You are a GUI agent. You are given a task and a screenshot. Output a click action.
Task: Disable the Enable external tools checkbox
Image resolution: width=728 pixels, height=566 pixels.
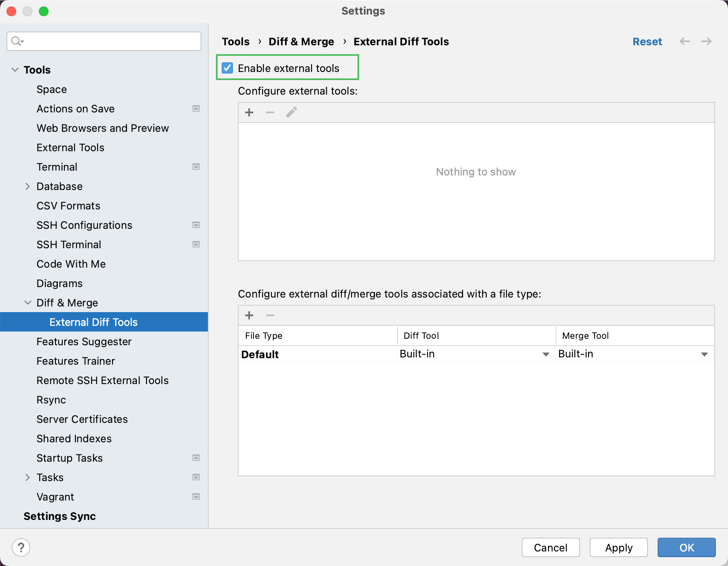click(x=228, y=68)
